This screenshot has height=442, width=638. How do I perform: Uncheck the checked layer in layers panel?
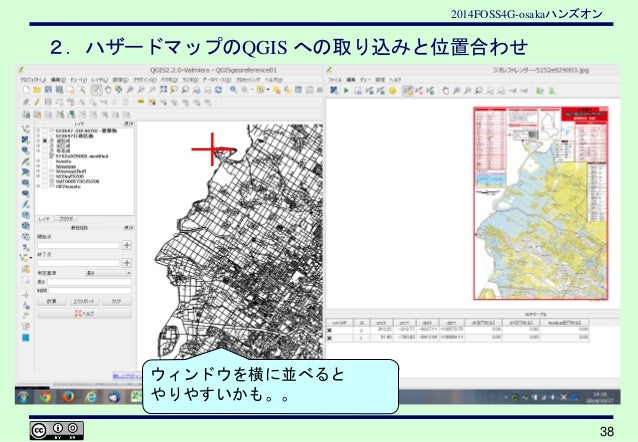click(x=45, y=141)
